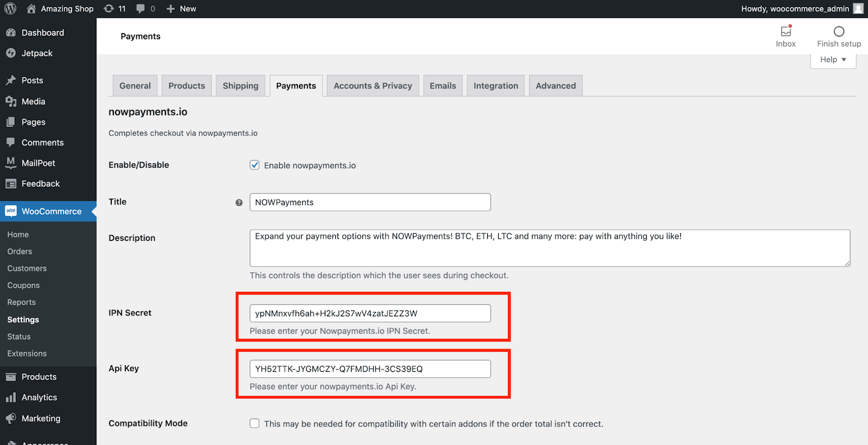
Task: Click the WordPress logo icon
Action: 10,9
